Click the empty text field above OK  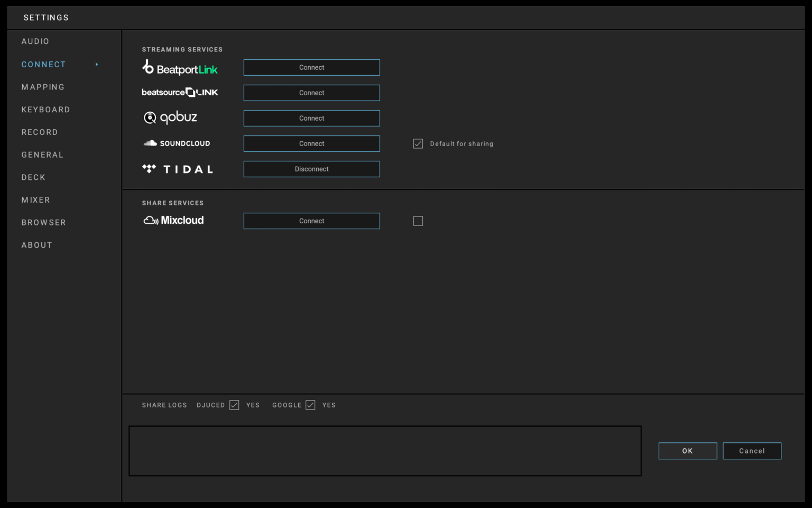pos(384,450)
